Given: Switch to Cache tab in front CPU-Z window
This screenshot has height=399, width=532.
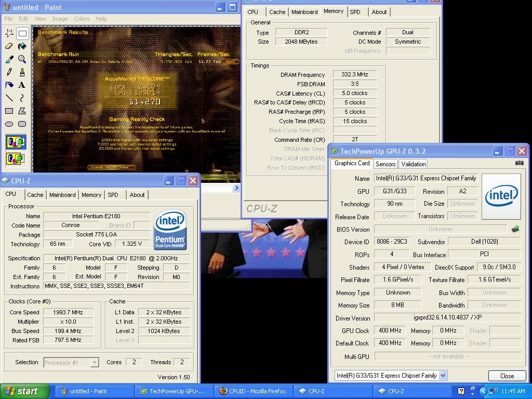Looking at the screenshot, I should coord(35,195).
